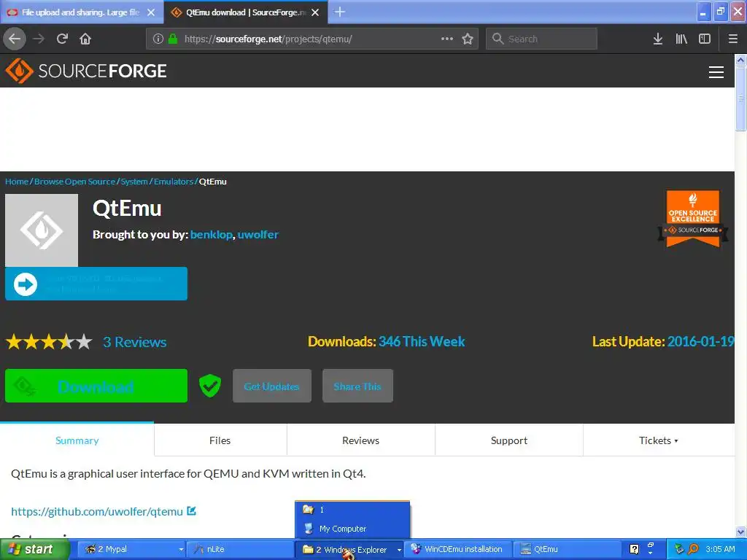Switch to QtEmu taskbar window
Image resolution: width=747 pixels, height=560 pixels.
tap(568, 549)
